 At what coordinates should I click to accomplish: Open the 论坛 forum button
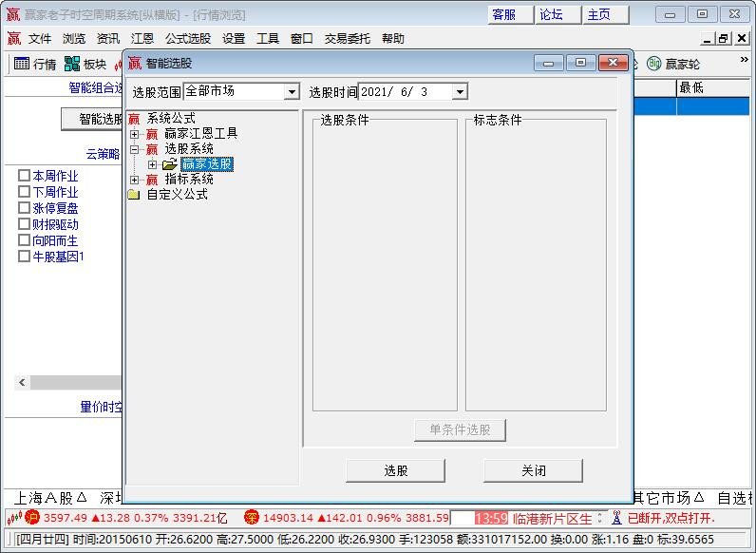coord(558,14)
